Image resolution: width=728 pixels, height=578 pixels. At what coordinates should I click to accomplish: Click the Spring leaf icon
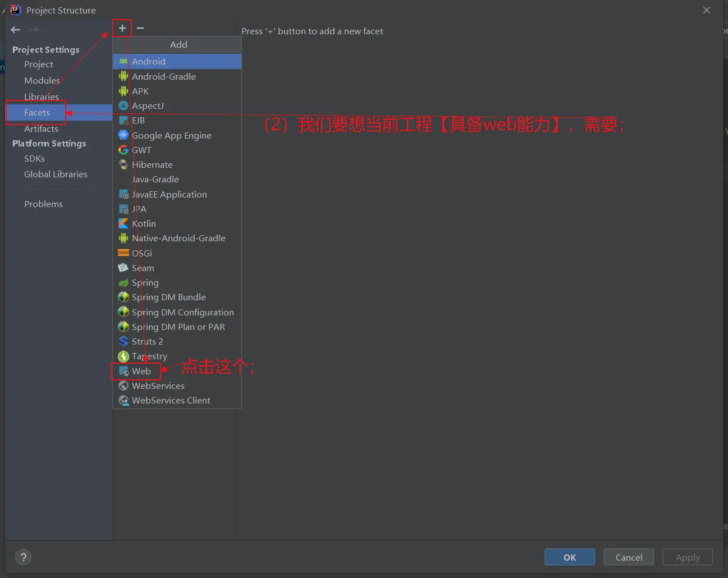point(123,282)
